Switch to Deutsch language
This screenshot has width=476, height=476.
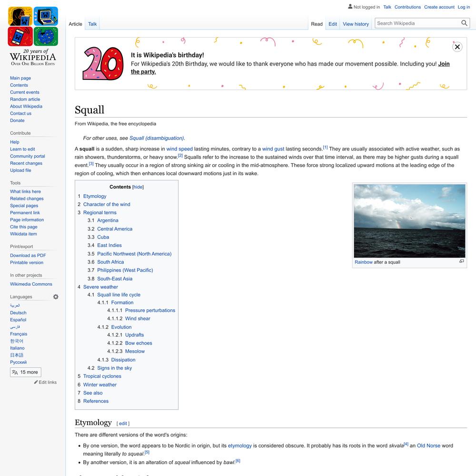pos(18,313)
